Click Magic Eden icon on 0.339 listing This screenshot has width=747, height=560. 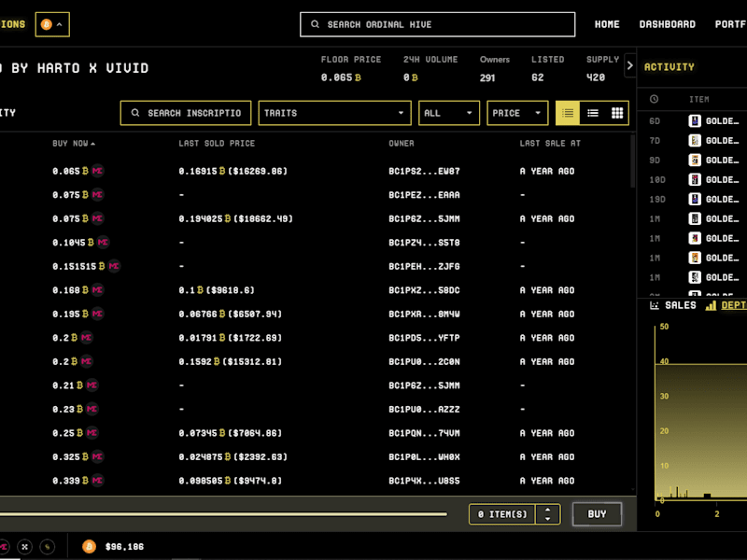pyautogui.click(x=98, y=481)
